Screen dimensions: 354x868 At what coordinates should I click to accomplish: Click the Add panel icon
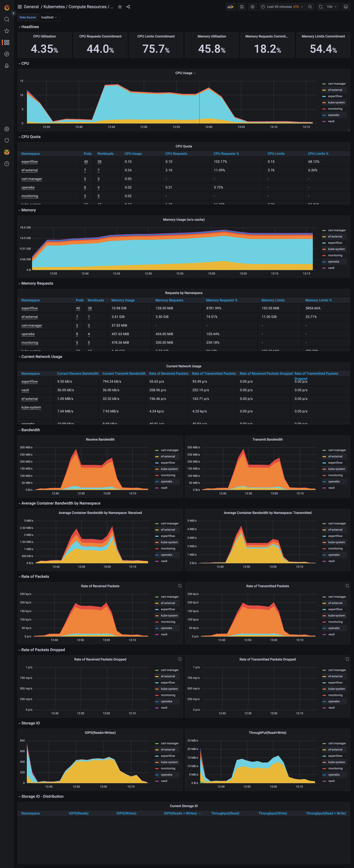[230, 7]
